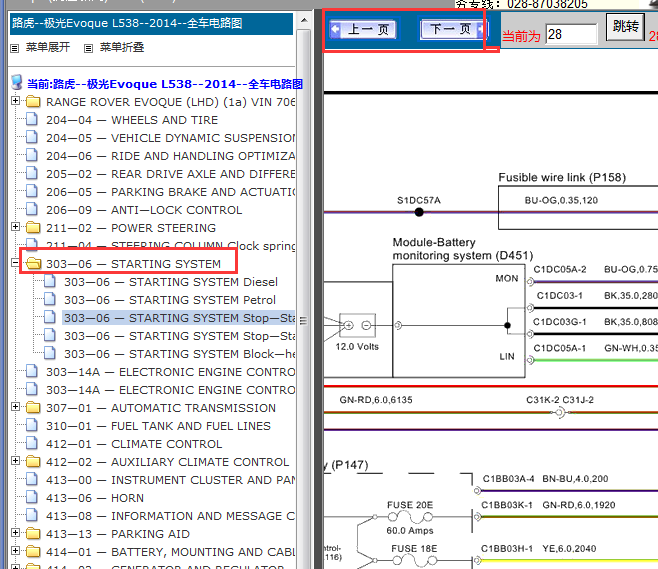Image resolution: width=658 pixels, height=569 pixels.
Task: Open 310-01 FUEL TANK AND FUEL LINES
Action: pyautogui.click(x=158, y=426)
